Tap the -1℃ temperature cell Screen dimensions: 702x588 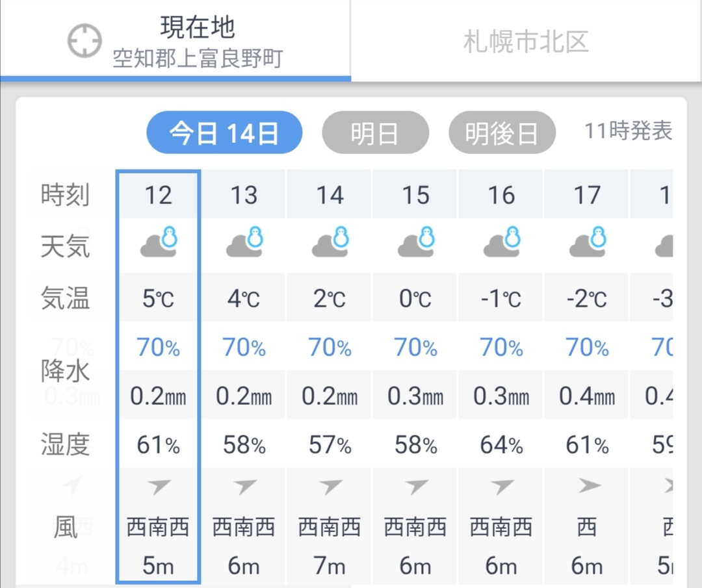click(x=501, y=298)
